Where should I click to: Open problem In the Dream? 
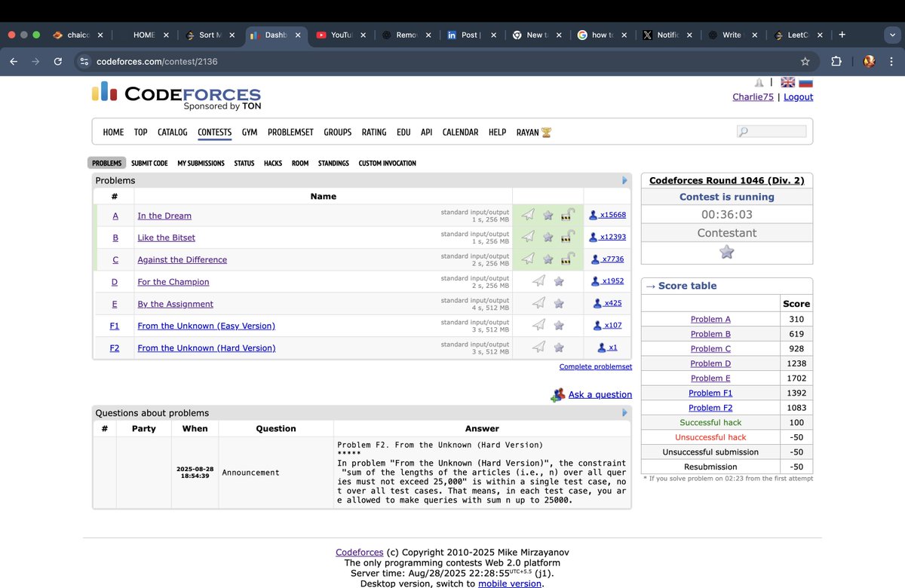tap(164, 216)
